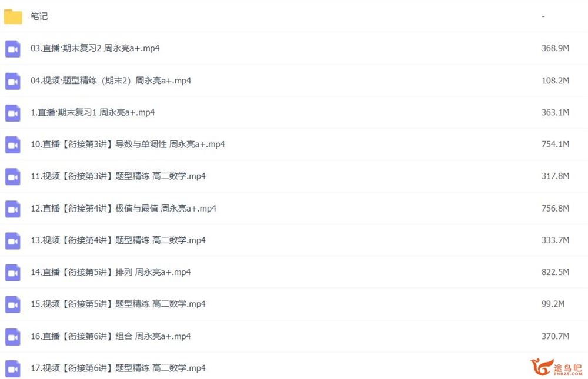Open 15.视频【衔接第5讲】题型精练 file
The image size is (588, 379).
[x=118, y=304]
